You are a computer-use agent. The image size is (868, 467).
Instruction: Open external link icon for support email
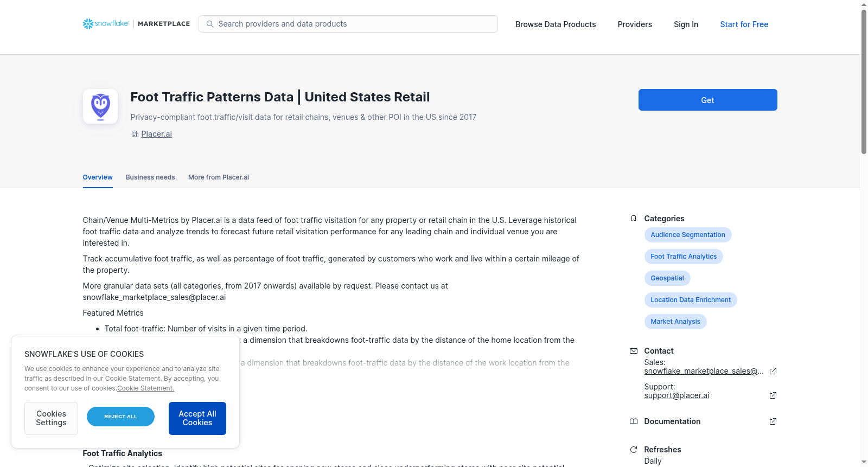pyautogui.click(x=773, y=395)
